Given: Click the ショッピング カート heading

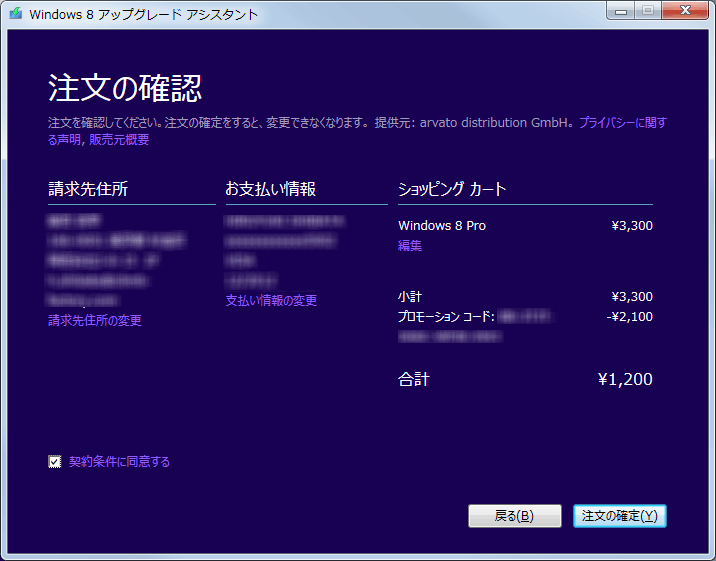Looking at the screenshot, I should coord(452,189).
